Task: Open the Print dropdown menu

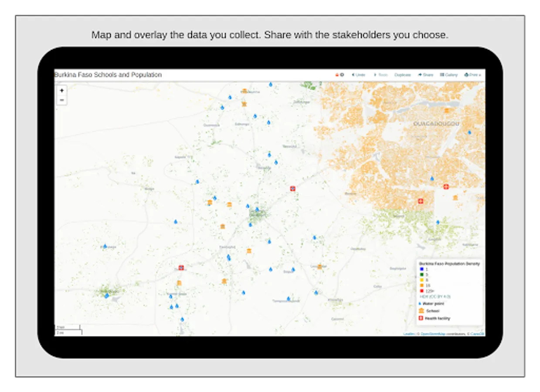Action: pyautogui.click(x=472, y=75)
